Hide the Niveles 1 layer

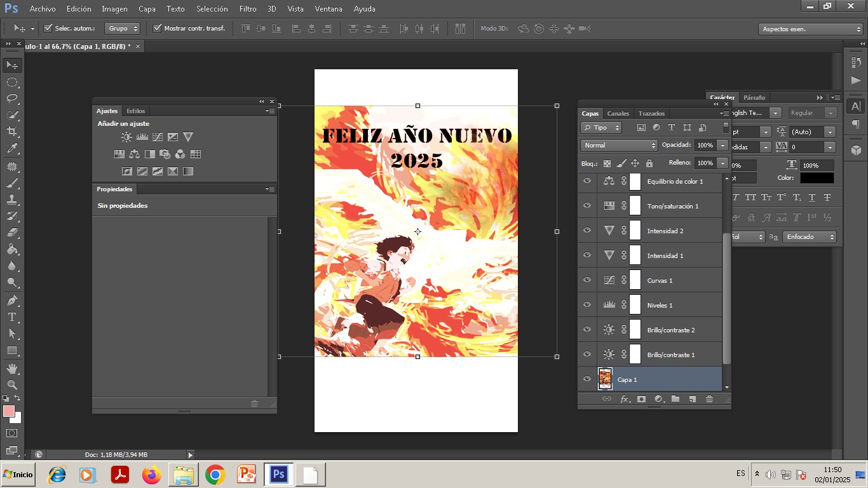587,305
